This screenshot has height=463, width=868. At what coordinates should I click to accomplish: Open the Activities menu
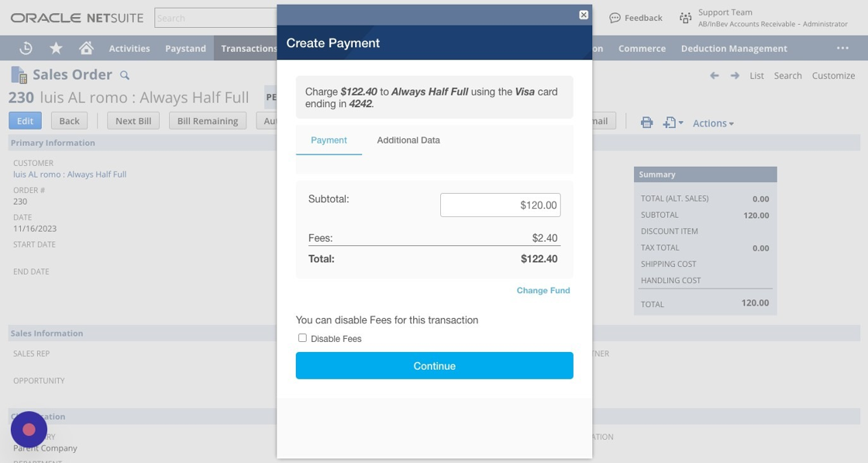[x=129, y=49]
